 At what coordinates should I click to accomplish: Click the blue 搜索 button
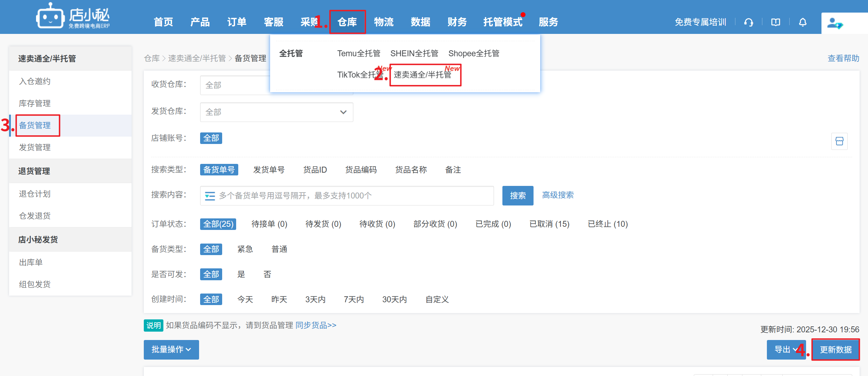click(x=517, y=196)
